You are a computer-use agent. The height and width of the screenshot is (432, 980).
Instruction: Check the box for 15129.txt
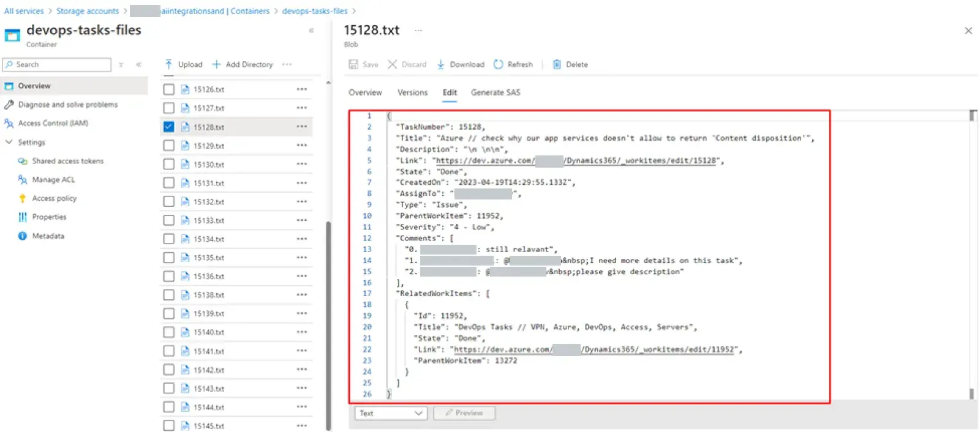coord(168,145)
